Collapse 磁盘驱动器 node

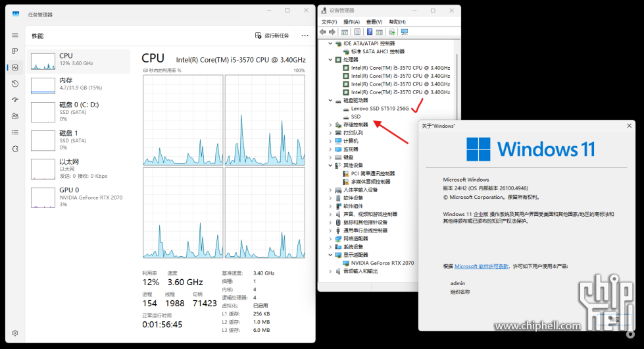pos(330,100)
